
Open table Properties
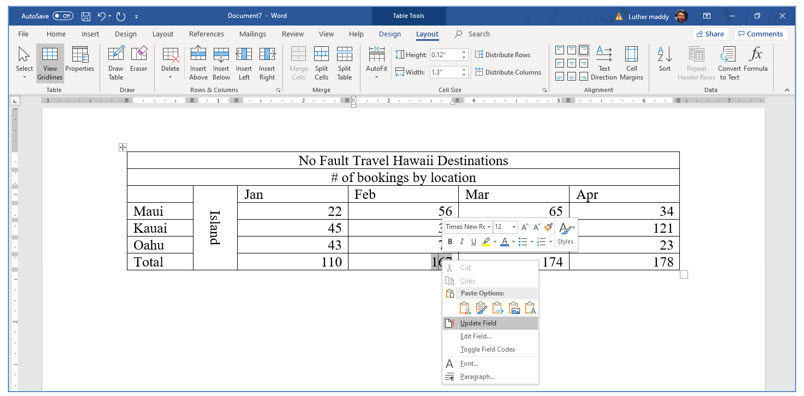click(79, 60)
